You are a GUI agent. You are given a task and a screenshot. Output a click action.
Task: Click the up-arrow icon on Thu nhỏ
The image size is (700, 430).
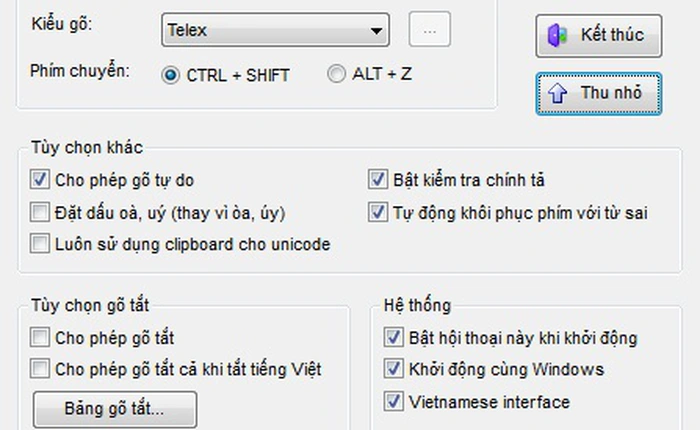[556, 94]
